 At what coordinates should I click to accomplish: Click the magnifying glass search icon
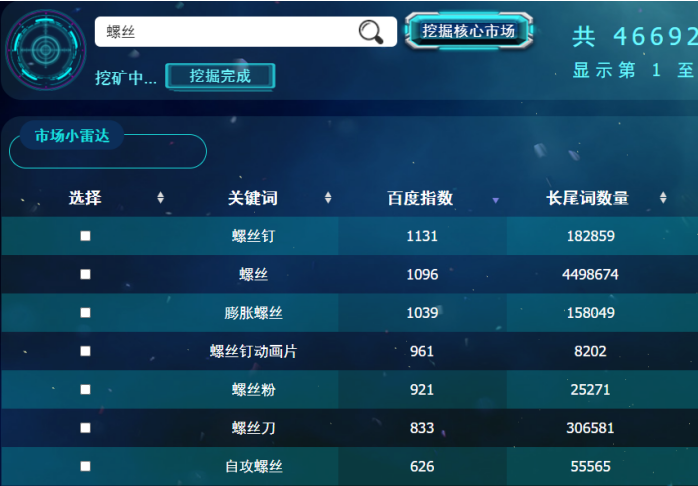[371, 32]
